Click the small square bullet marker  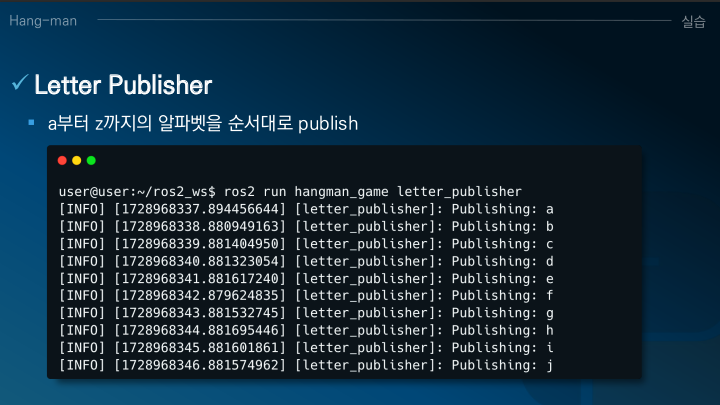tap(31, 122)
